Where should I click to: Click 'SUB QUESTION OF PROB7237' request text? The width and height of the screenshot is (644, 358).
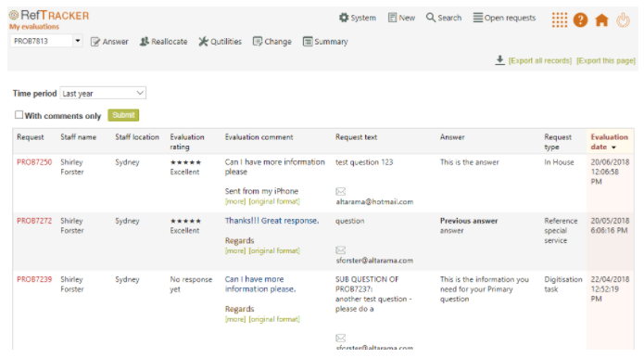point(367,285)
